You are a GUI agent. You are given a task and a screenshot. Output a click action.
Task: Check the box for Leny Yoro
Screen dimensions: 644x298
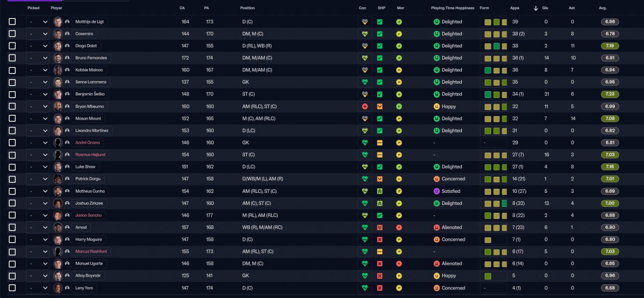point(12,288)
